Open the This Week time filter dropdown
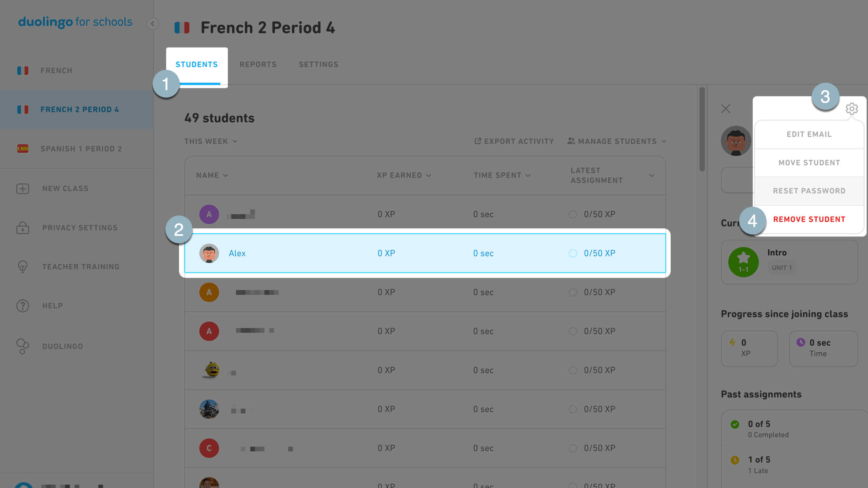 coord(210,141)
